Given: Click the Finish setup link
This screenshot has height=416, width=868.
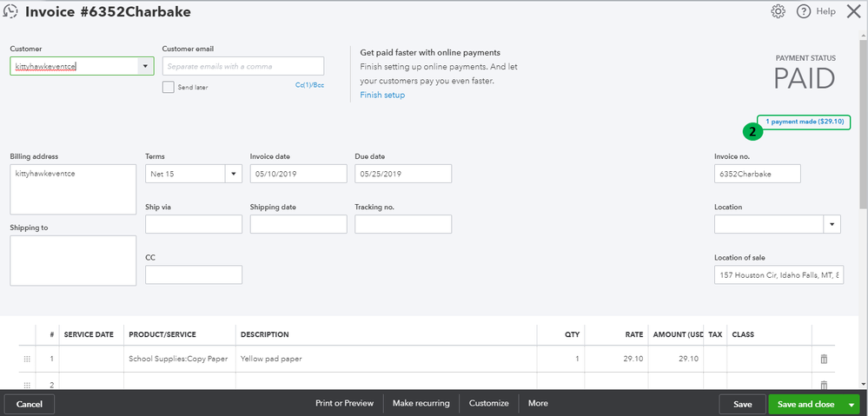Looking at the screenshot, I should (x=382, y=95).
